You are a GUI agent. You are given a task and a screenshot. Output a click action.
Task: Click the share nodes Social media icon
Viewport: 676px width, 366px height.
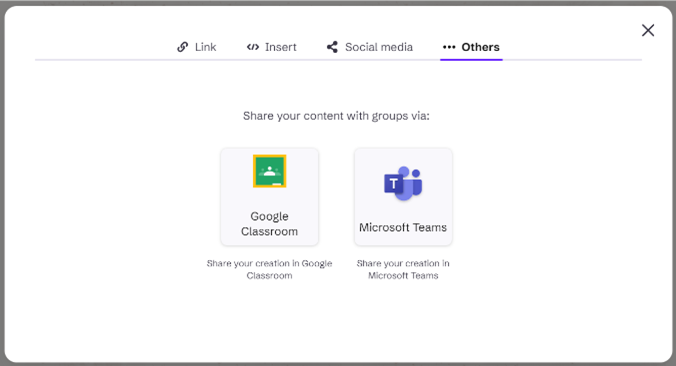(332, 47)
